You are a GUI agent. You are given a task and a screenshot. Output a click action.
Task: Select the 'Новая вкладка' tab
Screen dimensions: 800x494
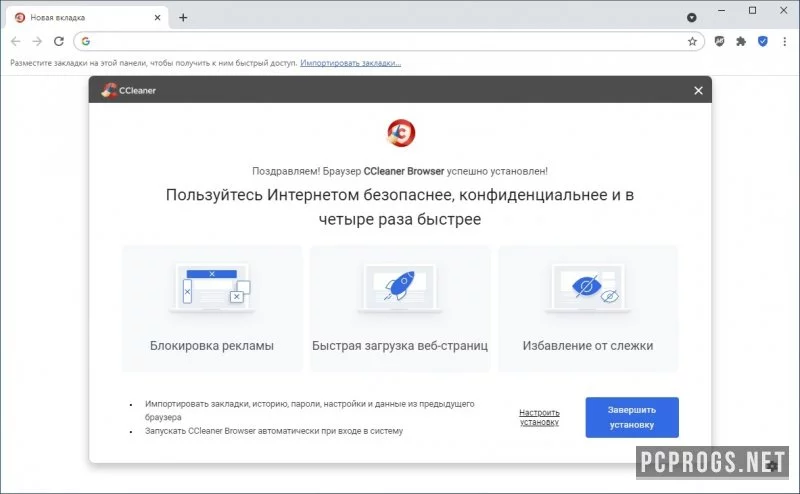tap(87, 17)
